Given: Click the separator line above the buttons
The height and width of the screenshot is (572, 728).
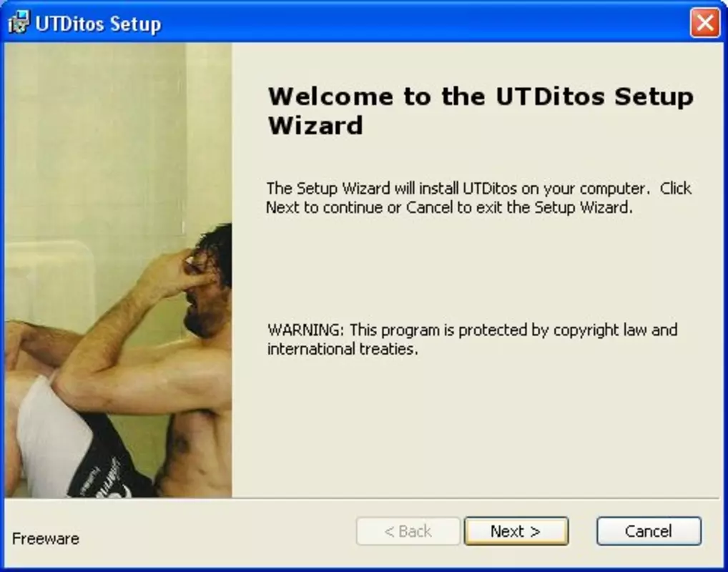Looking at the screenshot, I should click(362, 498).
